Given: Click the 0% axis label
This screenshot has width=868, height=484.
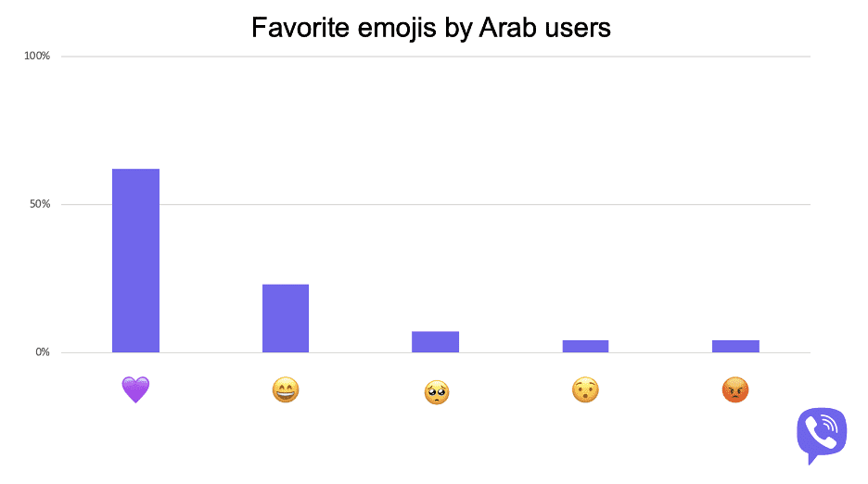Looking at the screenshot, I should (x=43, y=352).
